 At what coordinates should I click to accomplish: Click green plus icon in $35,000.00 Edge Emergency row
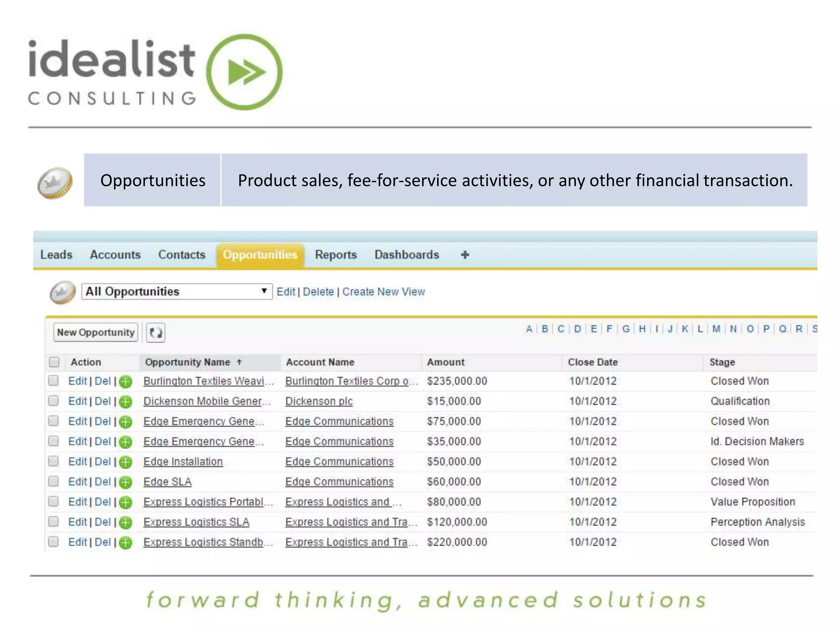pos(126,442)
